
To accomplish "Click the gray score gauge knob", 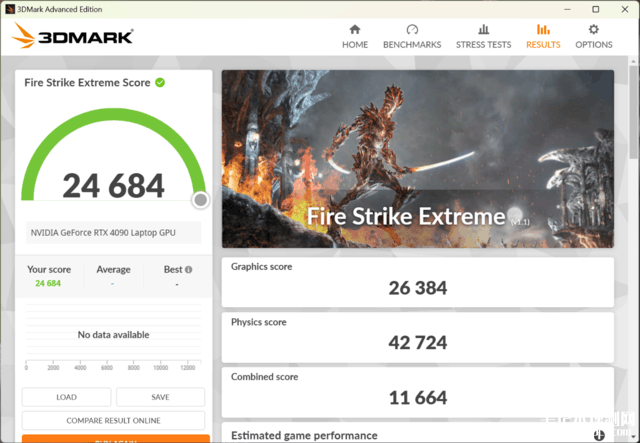I will tap(200, 200).
